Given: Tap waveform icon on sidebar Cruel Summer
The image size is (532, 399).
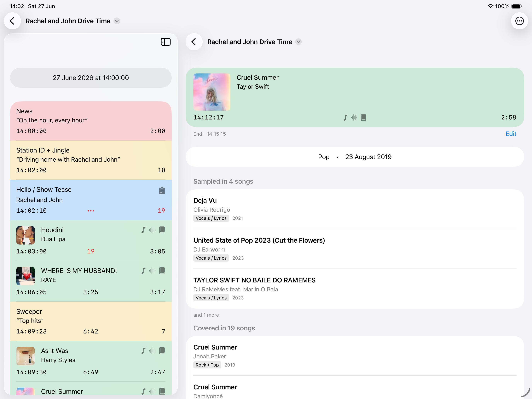Looking at the screenshot, I should pos(153,391).
